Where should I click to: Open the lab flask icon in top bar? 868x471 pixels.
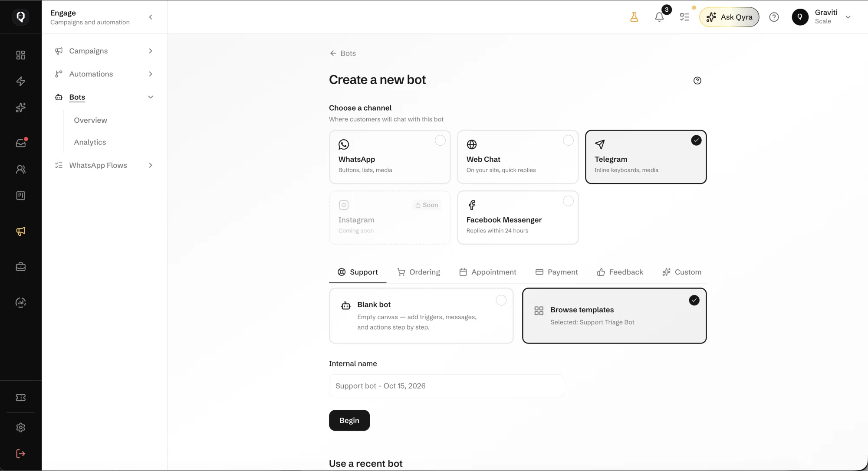point(634,17)
